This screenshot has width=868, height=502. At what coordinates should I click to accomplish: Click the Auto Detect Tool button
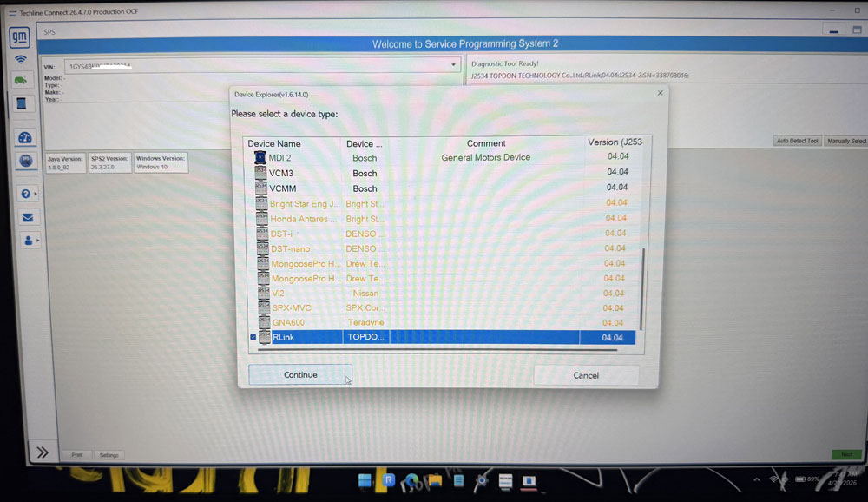pos(797,141)
